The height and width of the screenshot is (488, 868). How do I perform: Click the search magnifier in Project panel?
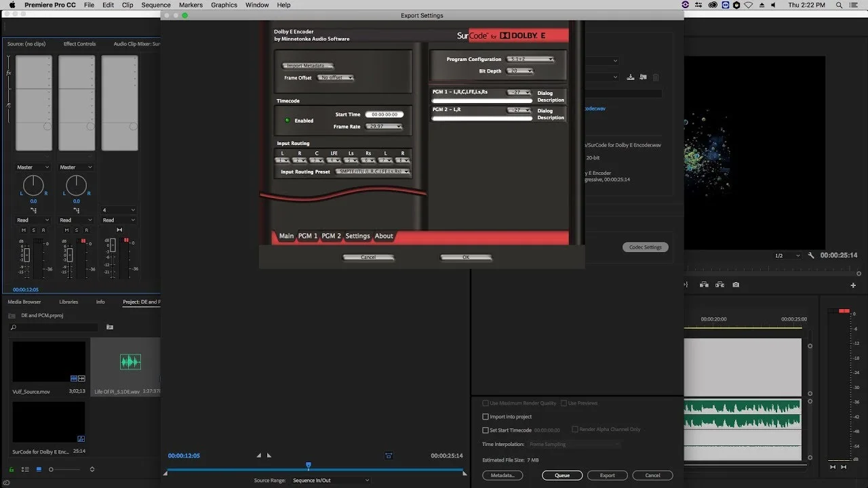tap(13, 327)
